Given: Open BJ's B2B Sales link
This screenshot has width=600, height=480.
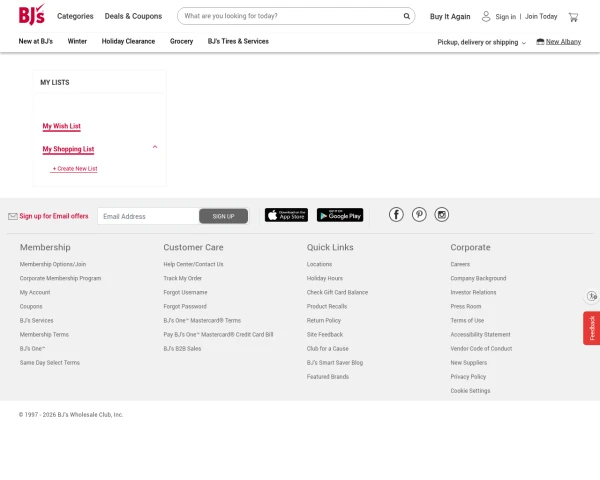Looking at the screenshot, I should coord(182,349).
